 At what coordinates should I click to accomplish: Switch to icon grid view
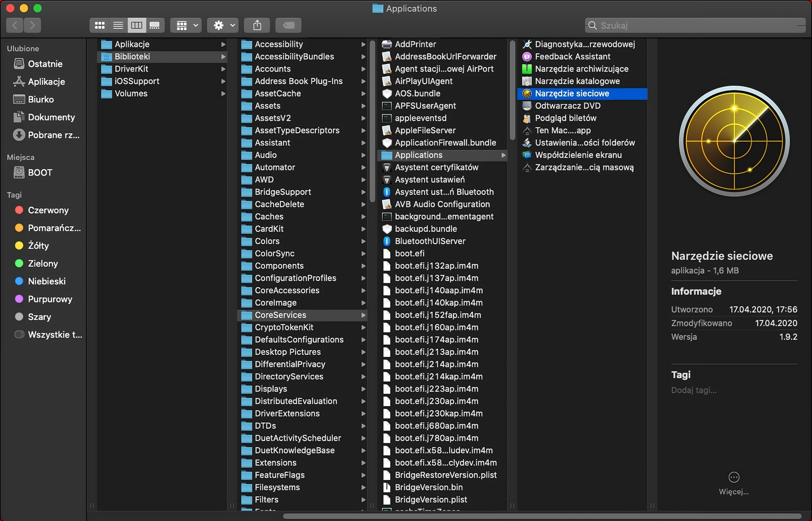point(99,25)
